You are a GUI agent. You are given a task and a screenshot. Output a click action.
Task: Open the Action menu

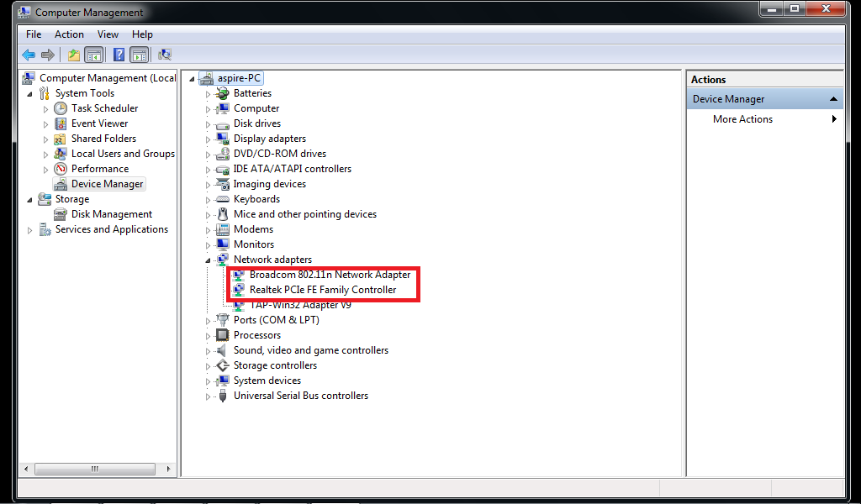[69, 34]
